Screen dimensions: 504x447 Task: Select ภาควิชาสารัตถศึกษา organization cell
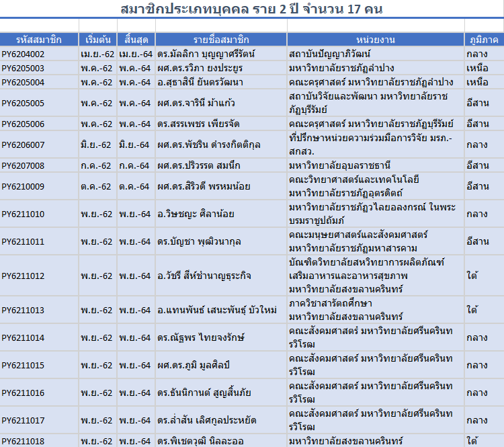pos(376,310)
